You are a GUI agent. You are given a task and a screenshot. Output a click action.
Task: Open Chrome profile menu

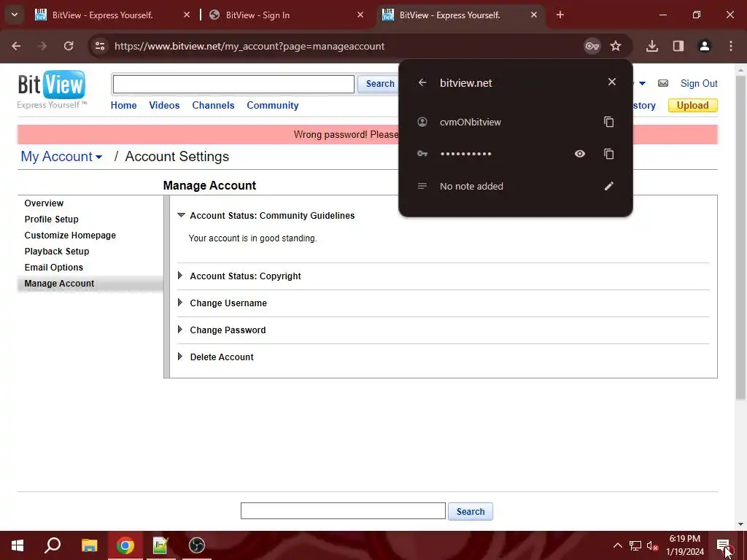[705, 46]
